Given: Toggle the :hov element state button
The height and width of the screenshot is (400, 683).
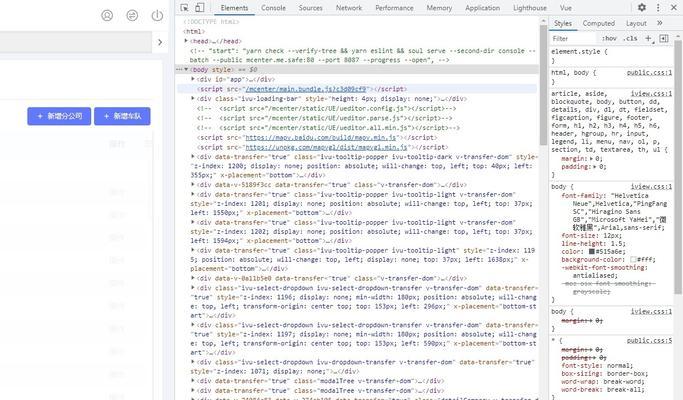Looking at the screenshot, I should tap(609, 38).
